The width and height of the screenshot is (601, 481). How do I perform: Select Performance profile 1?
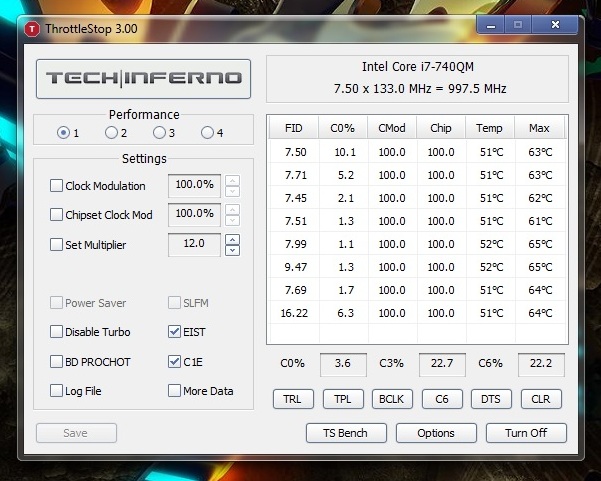pos(63,133)
